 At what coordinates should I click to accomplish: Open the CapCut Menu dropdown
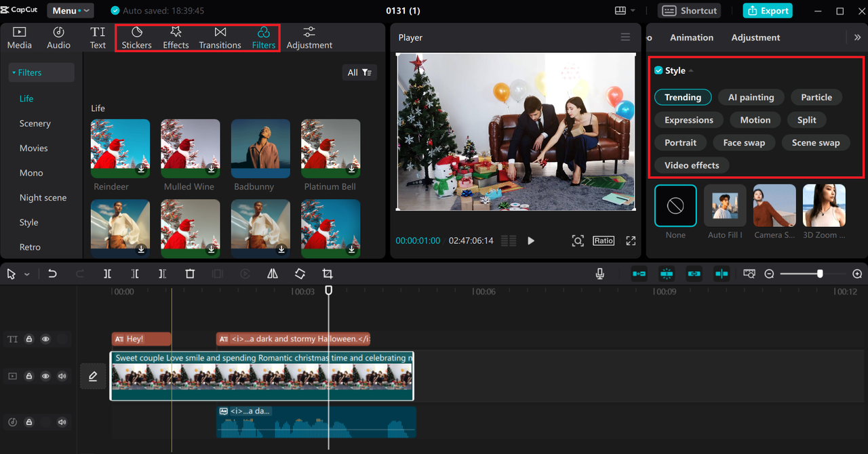click(x=71, y=11)
